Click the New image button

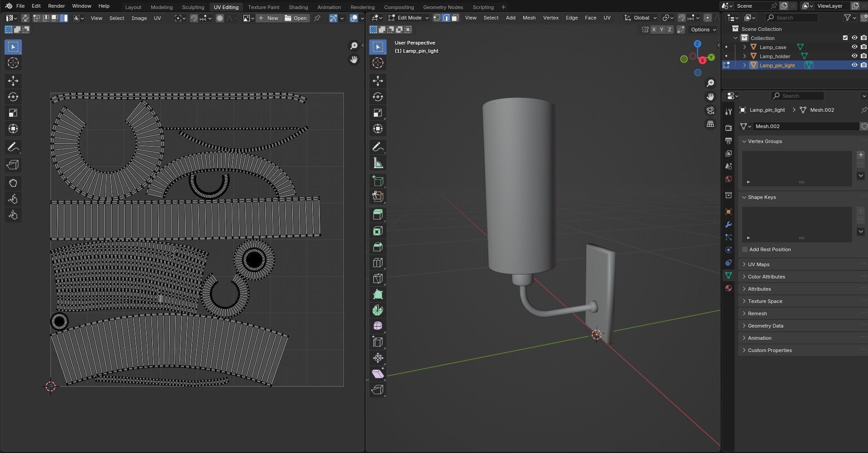click(x=268, y=18)
